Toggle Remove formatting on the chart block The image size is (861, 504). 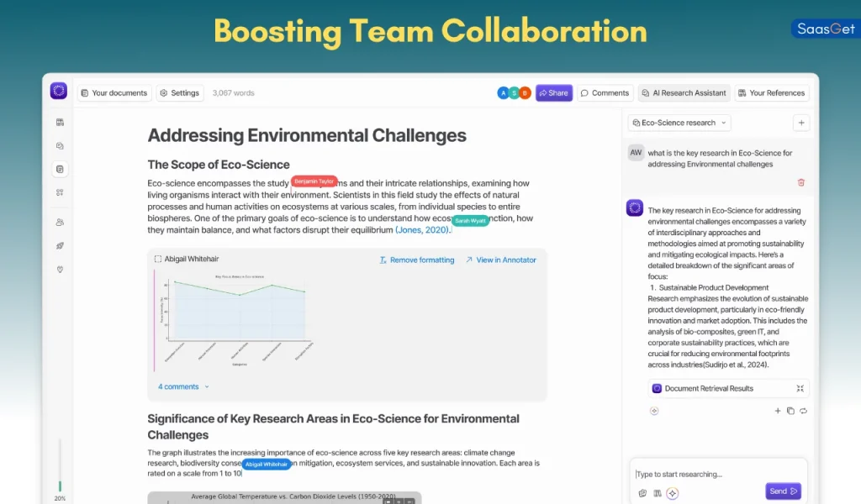pyautogui.click(x=417, y=260)
